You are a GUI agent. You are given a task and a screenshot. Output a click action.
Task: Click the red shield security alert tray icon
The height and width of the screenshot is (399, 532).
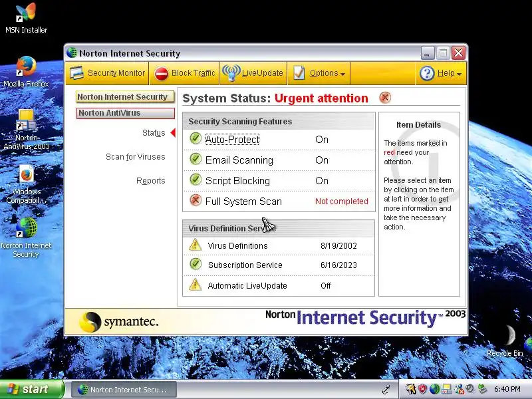click(x=422, y=389)
